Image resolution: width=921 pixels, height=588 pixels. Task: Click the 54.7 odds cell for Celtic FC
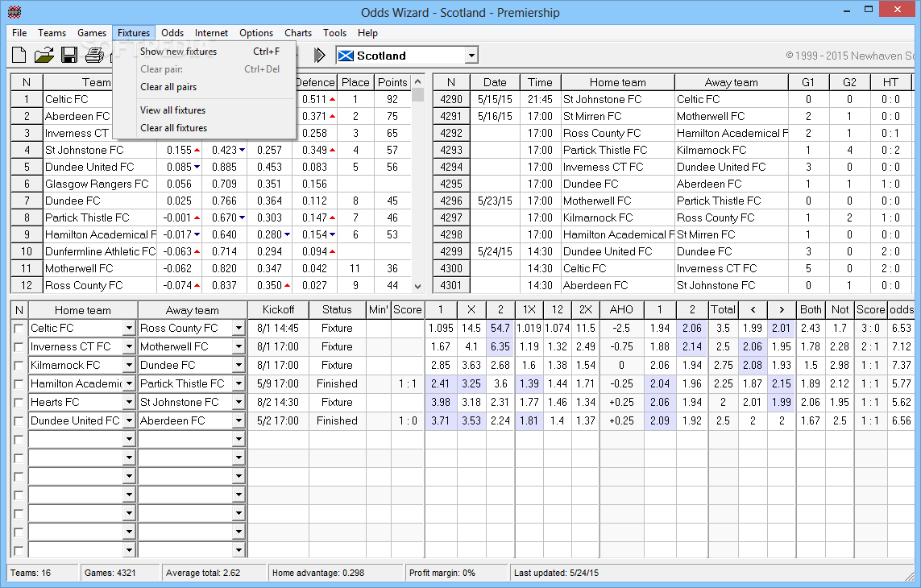500,329
